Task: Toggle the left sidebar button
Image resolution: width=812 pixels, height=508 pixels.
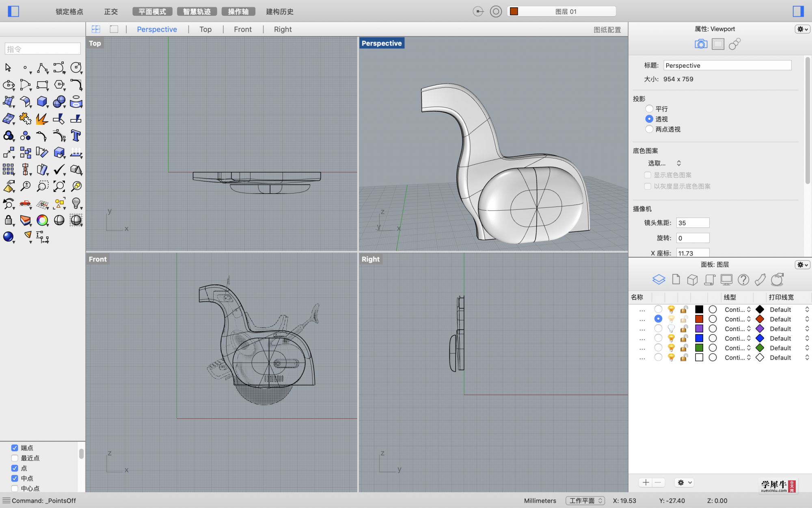Action: pos(13,11)
